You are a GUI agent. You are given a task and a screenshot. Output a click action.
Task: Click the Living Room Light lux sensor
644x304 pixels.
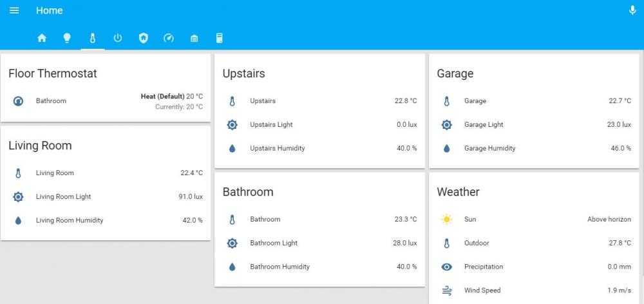63,196
